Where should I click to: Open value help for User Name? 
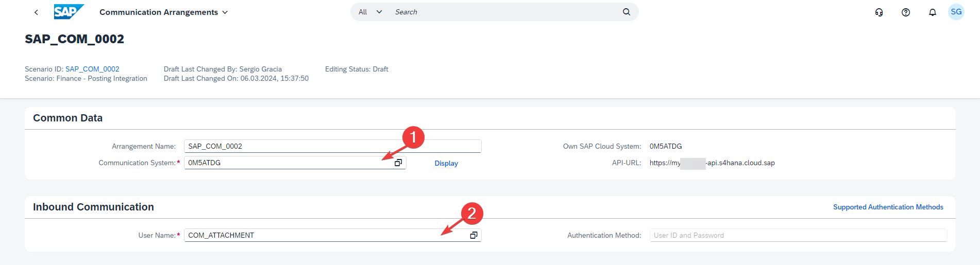coord(474,235)
